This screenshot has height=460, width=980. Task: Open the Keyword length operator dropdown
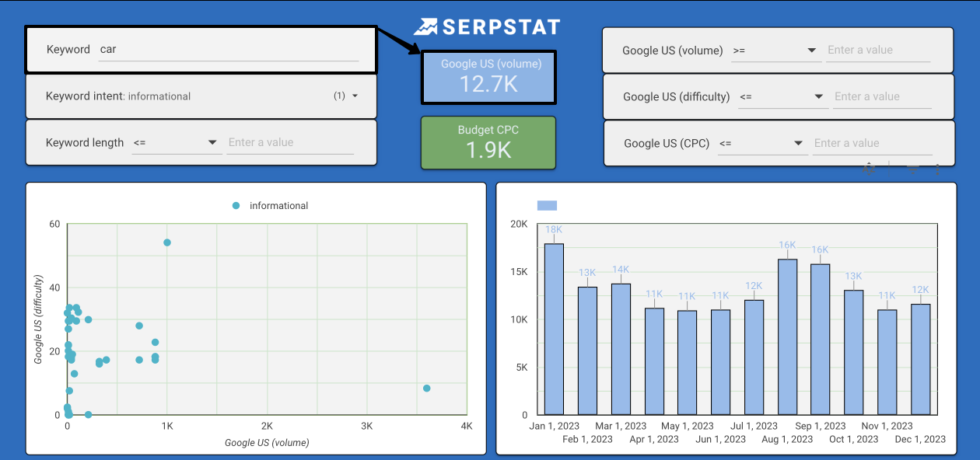click(176, 143)
